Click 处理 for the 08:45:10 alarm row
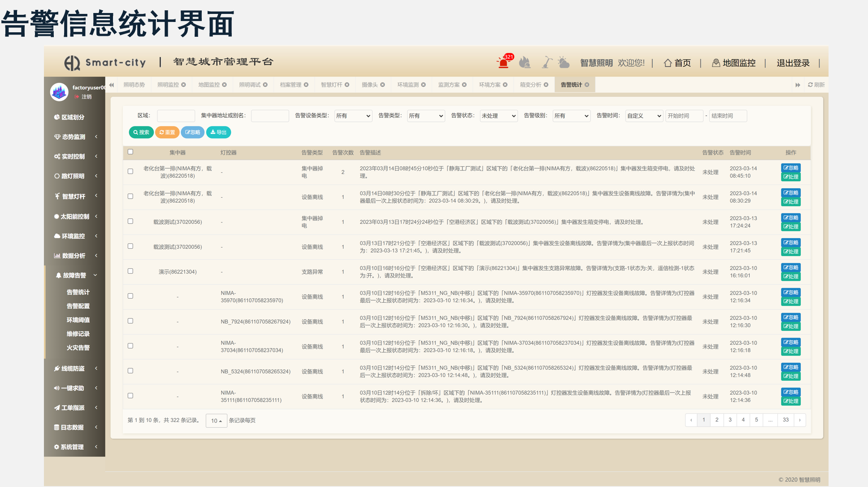 click(x=791, y=177)
